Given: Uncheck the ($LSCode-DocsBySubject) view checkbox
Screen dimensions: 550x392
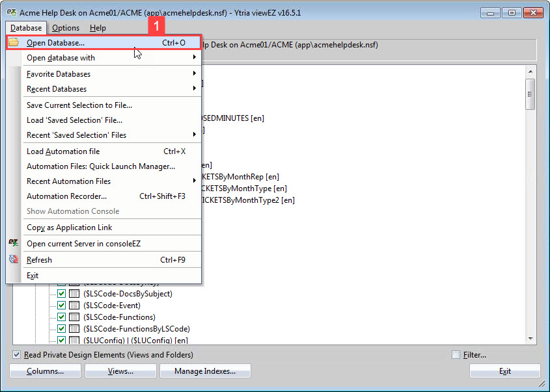Looking at the screenshot, I should [61, 293].
